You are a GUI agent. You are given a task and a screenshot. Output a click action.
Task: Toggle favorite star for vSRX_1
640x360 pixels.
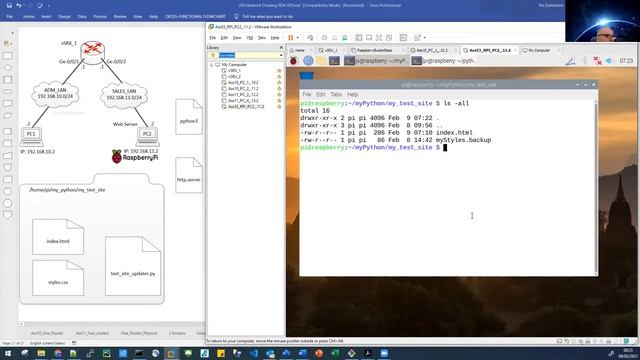[x=279, y=71]
